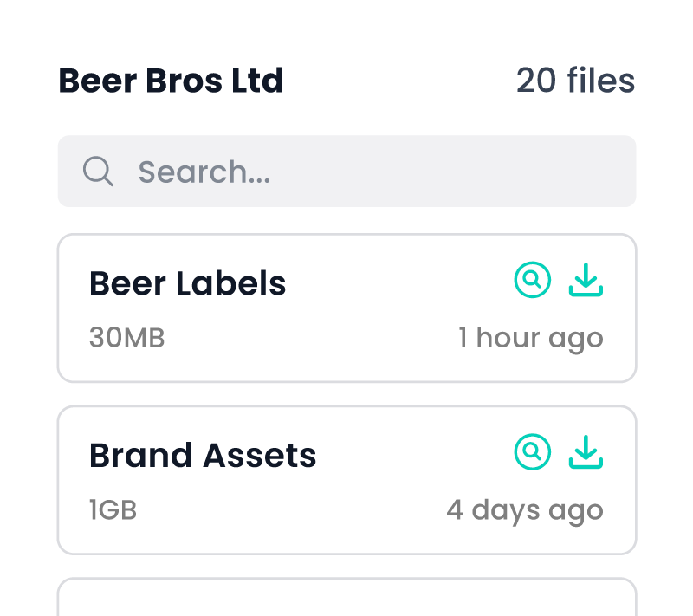The image size is (693, 616).
Task: Click the download icon for Beer Labels
Action: (586, 280)
